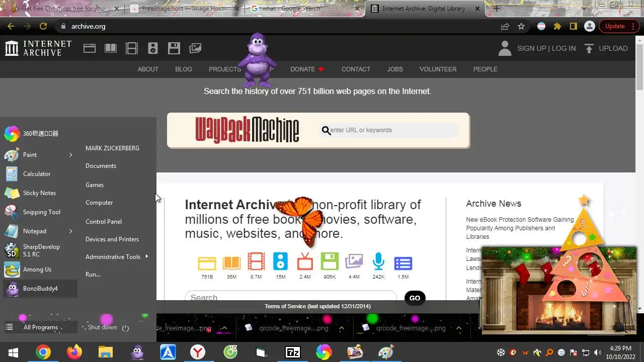Open the Texts book icon in header
The height and width of the screenshot is (362, 644).
(111, 48)
